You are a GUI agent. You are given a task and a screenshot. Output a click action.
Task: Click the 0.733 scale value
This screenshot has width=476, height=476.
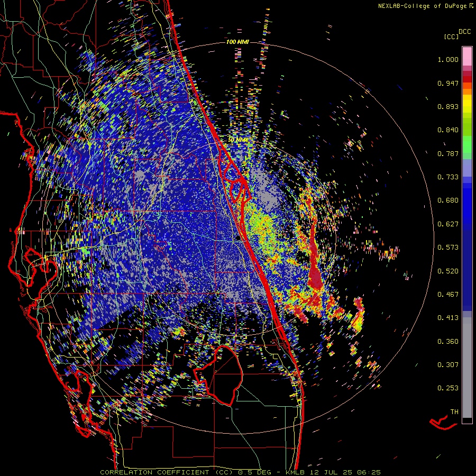pos(448,177)
